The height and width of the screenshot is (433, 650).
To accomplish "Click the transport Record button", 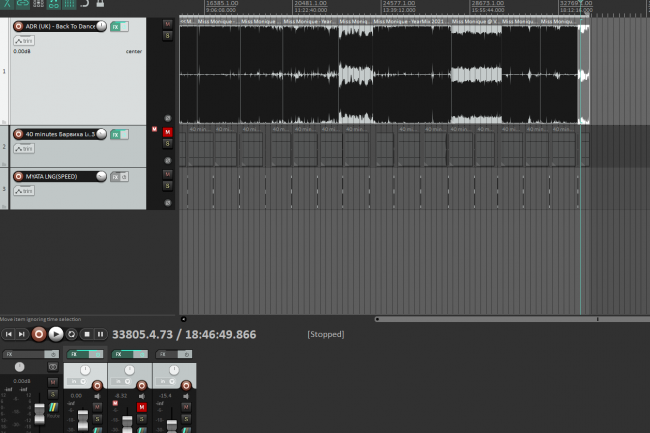I will (x=39, y=334).
